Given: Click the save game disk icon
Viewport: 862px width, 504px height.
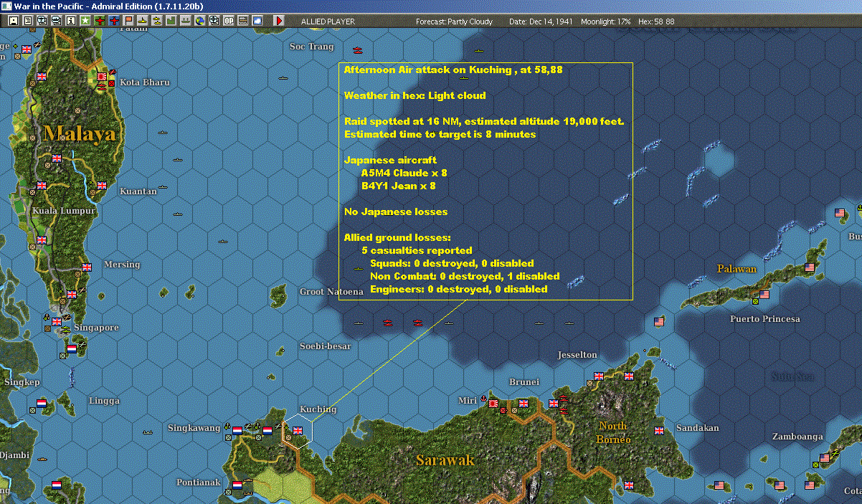Looking at the screenshot, I should [14, 21].
